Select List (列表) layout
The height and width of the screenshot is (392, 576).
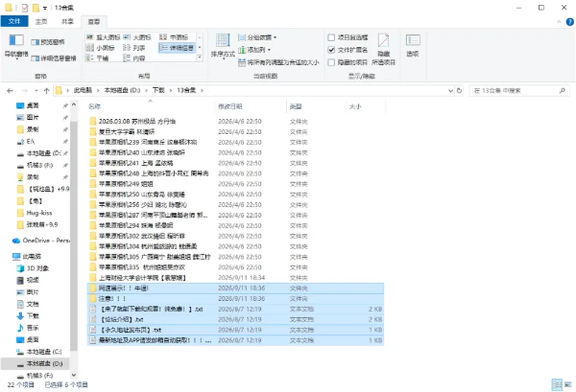click(134, 48)
